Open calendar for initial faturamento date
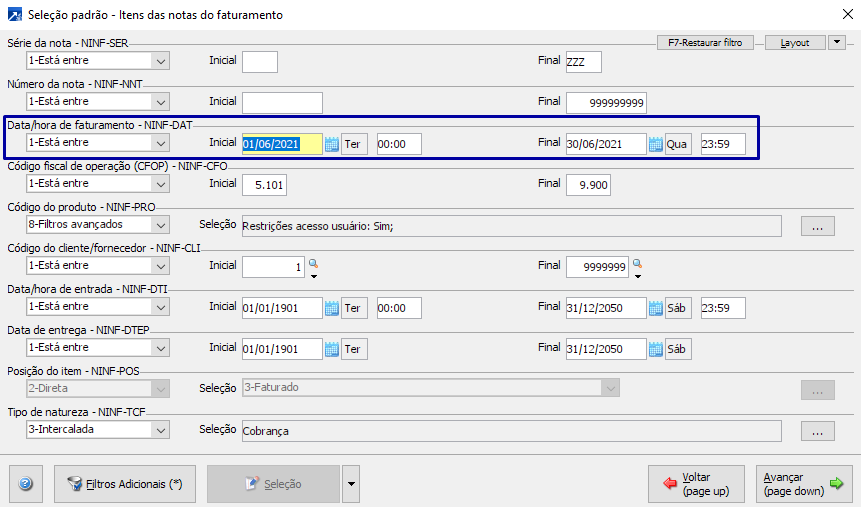This screenshot has height=507, width=861. point(332,144)
